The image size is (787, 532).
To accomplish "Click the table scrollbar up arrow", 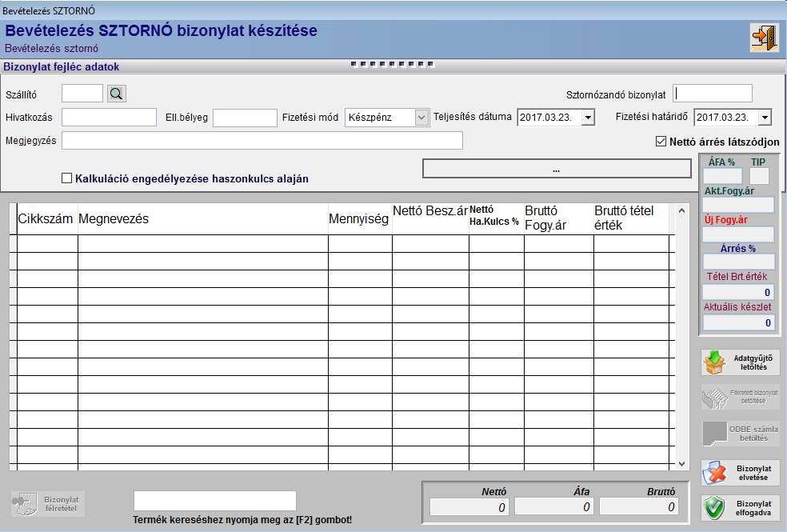I will click(x=681, y=211).
